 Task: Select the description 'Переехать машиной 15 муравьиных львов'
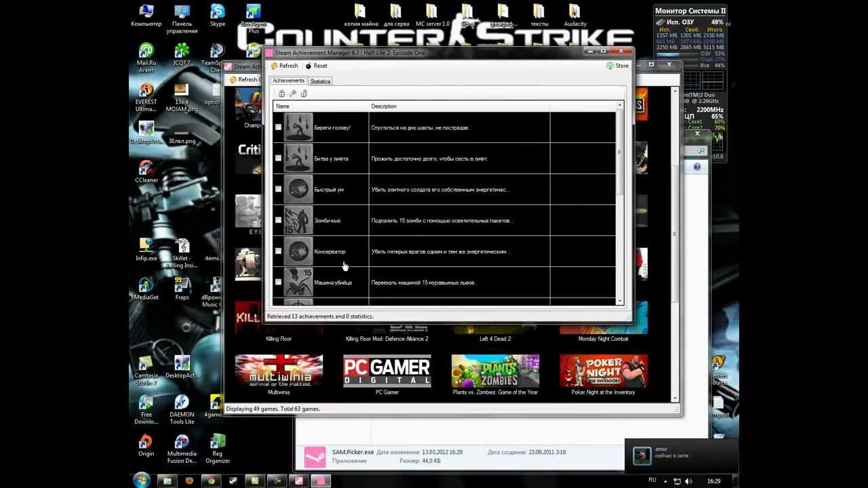(x=423, y=283)
